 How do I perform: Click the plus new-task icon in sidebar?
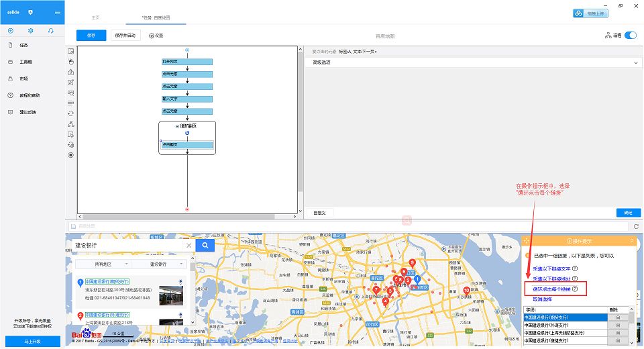coord(11,31)
